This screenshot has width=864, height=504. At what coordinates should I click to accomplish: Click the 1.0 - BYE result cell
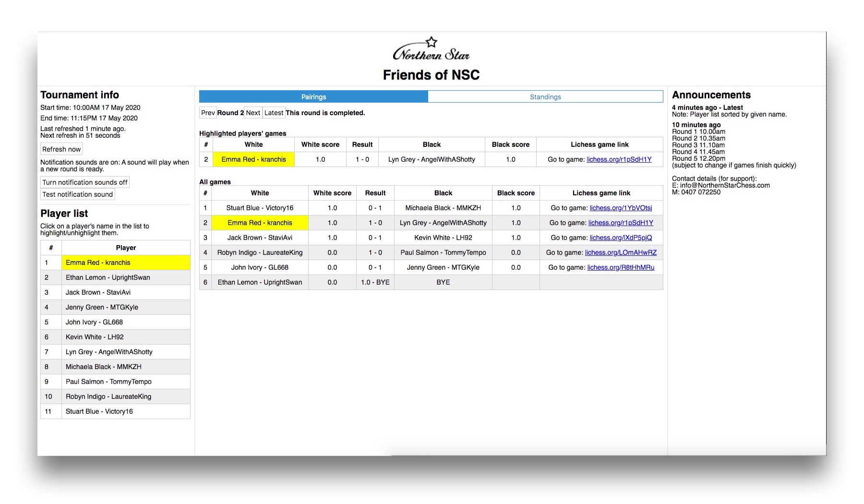click(375, 282)
